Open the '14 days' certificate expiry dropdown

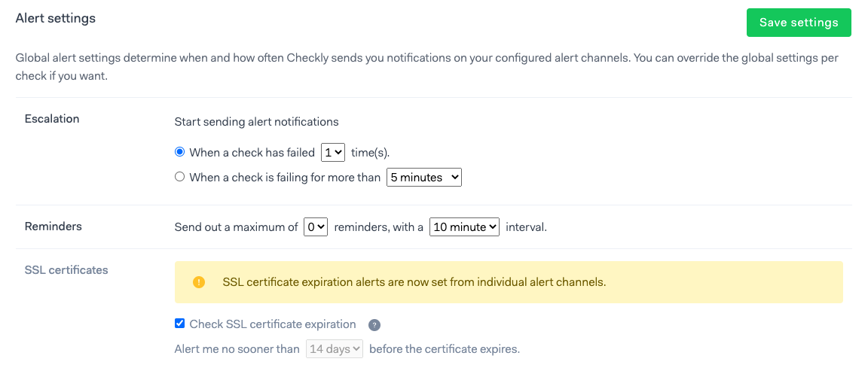coord(335,349)
